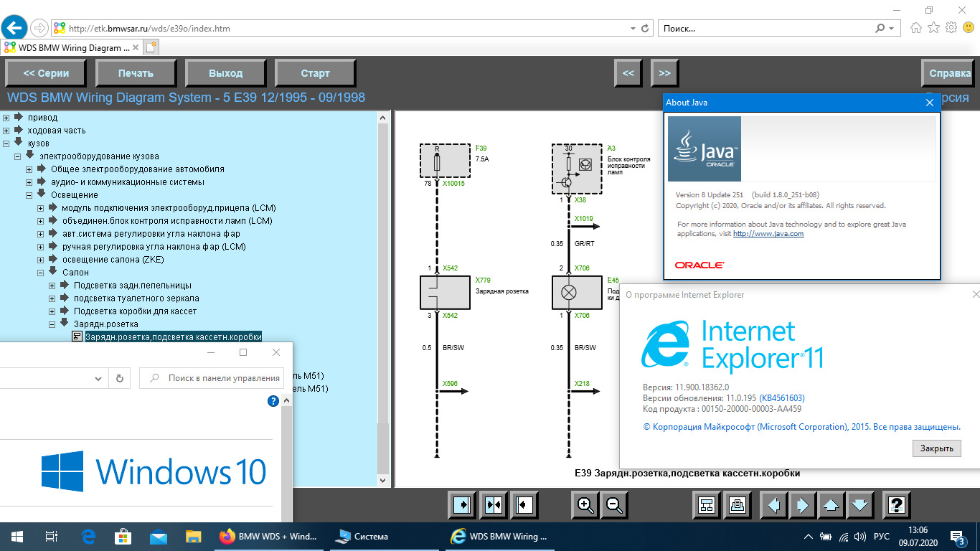Expand Подсветка задн.пепельницы node

(52, 286)
